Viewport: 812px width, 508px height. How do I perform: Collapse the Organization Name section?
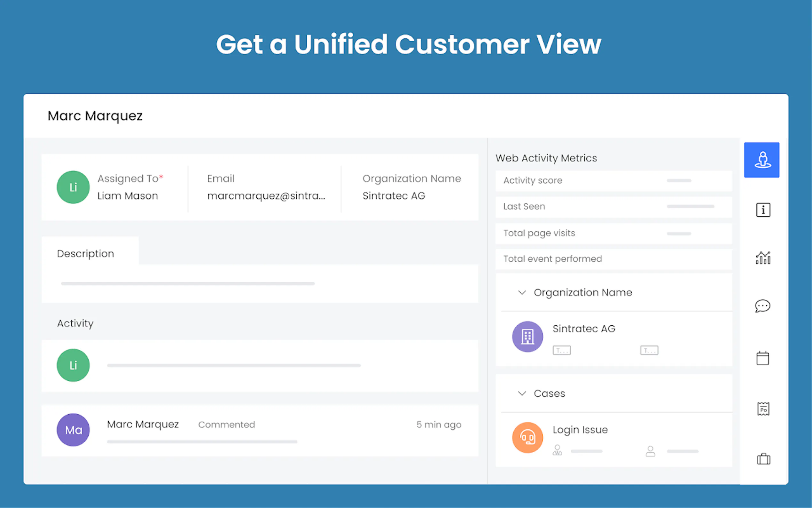pos(522,293)
